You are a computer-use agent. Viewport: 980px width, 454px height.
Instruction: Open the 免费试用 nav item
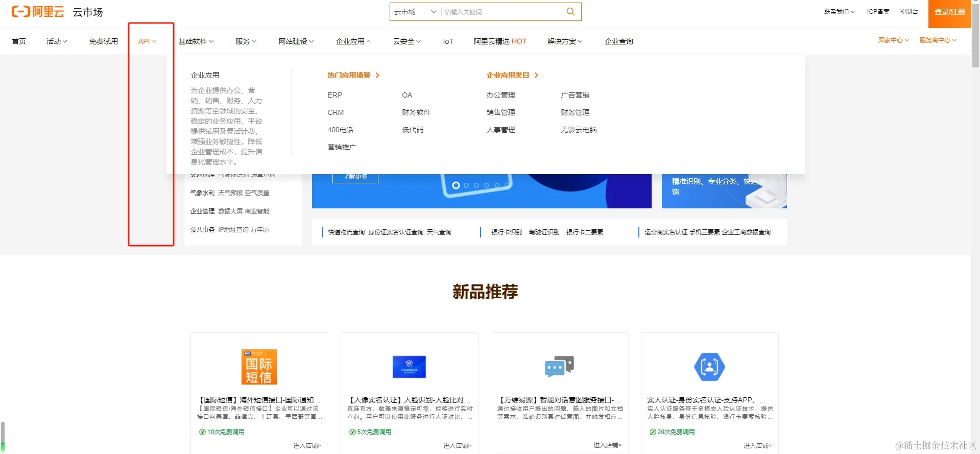click(103, 41)
